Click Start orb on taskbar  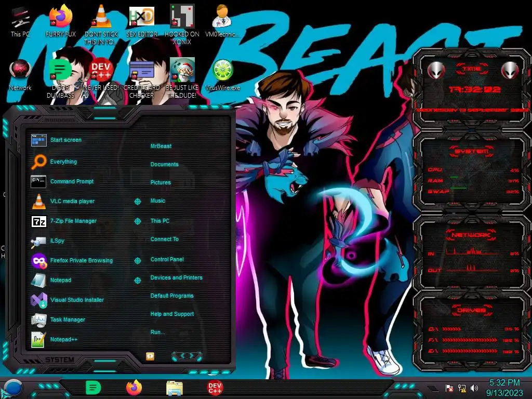[13, 388]
